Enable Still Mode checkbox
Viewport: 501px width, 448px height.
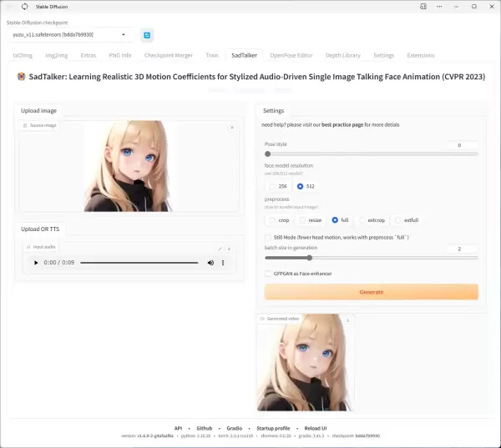coord(268,237)
